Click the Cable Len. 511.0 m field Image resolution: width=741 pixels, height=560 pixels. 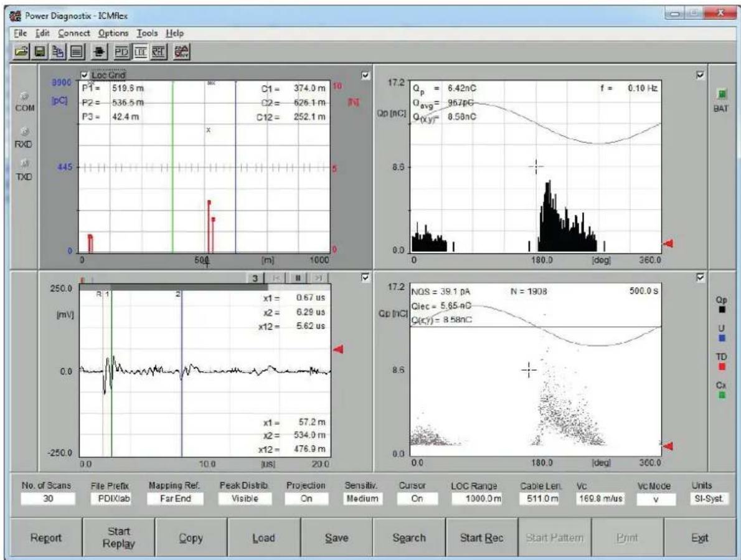pos(539,498)
